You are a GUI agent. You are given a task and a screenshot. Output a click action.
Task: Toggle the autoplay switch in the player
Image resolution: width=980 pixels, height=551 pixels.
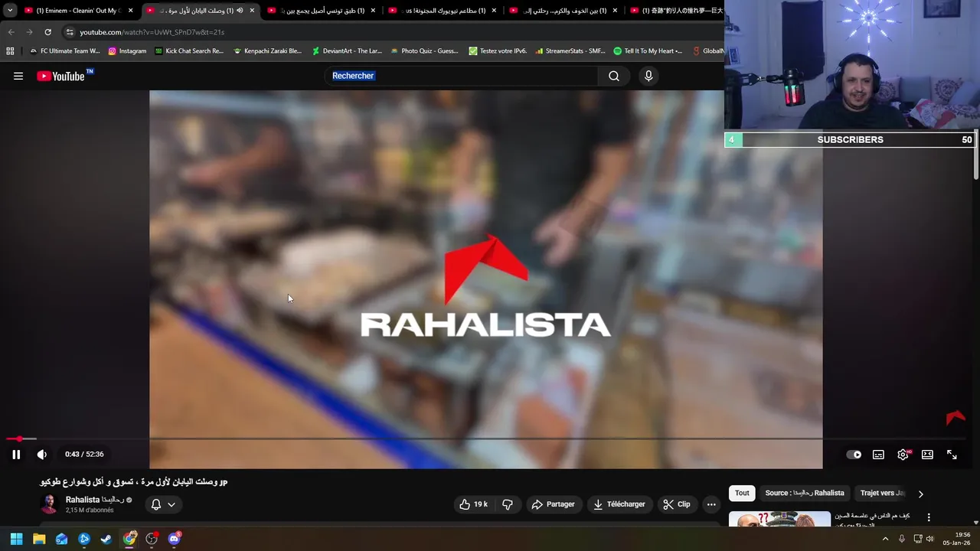(x=854, y=455)
